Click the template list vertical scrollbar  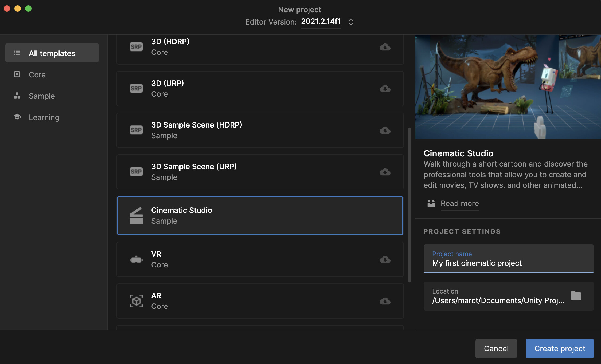410,205
